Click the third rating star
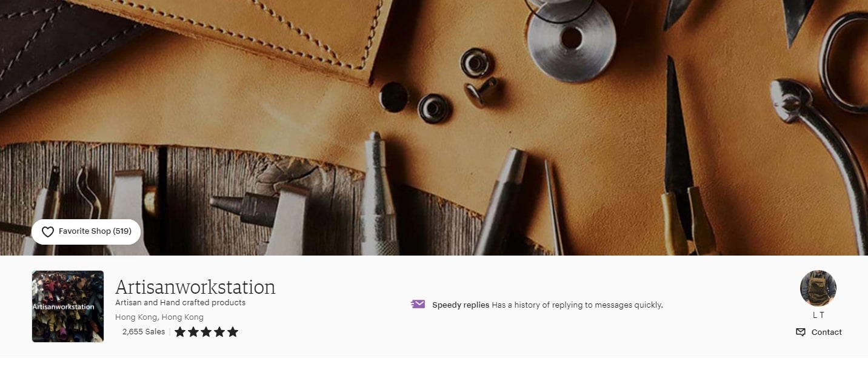This screenshot has width=868, height=367. pos(207,332)
